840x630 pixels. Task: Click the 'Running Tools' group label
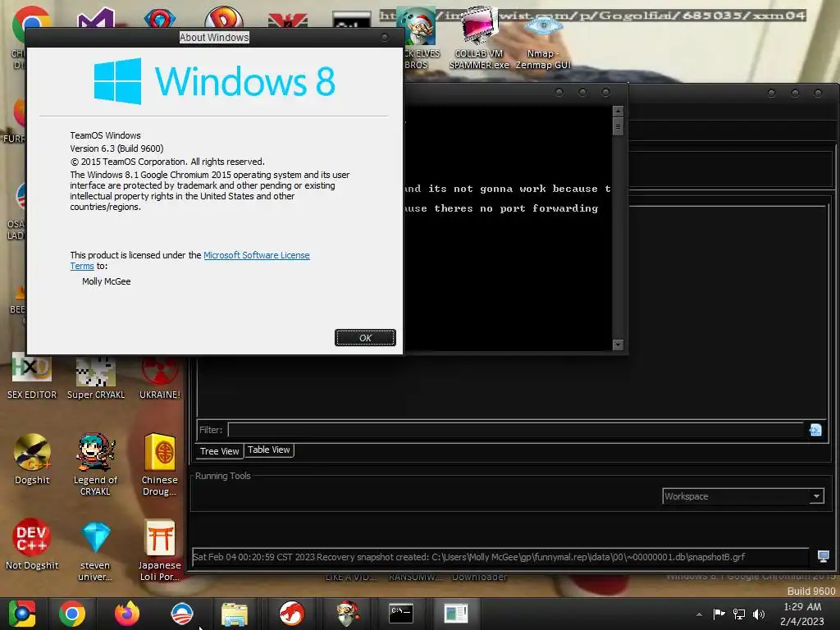(x=223, y=476)
